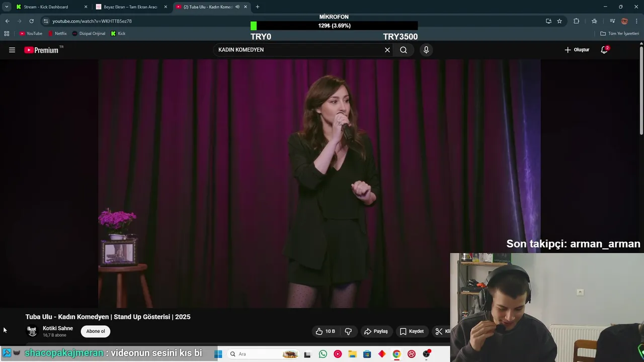Open the Dizipal Orijinal bookmark
This screenshot has width=644, height=362.
89,34
